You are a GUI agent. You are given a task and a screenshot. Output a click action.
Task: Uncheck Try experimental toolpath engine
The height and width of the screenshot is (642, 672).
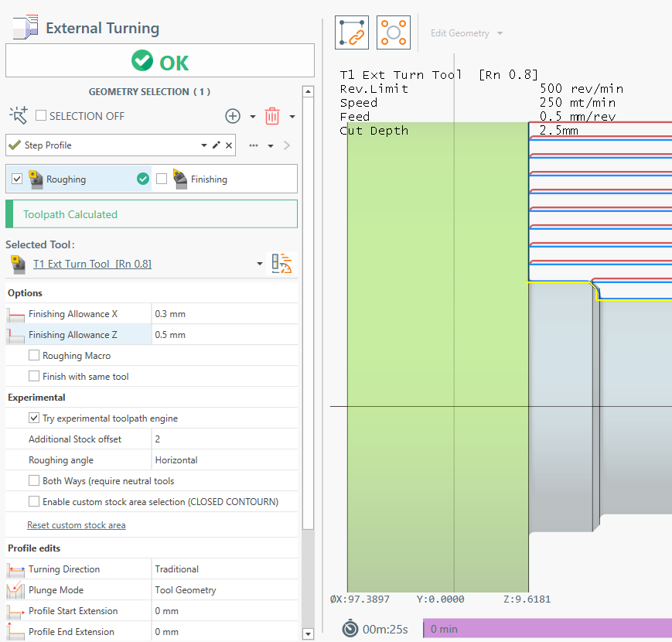[34, 418]
